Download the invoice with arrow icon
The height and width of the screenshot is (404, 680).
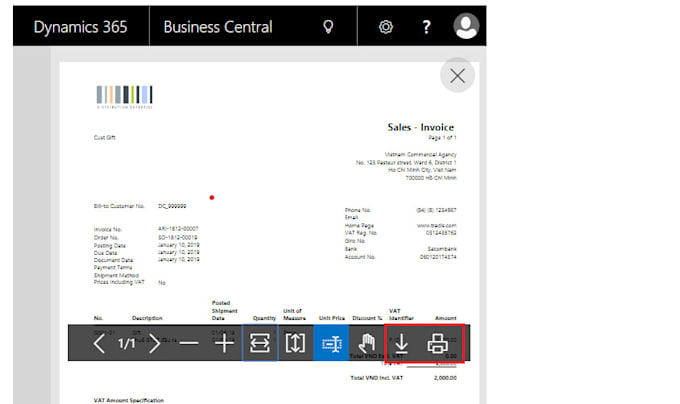[x=402, y=343]
